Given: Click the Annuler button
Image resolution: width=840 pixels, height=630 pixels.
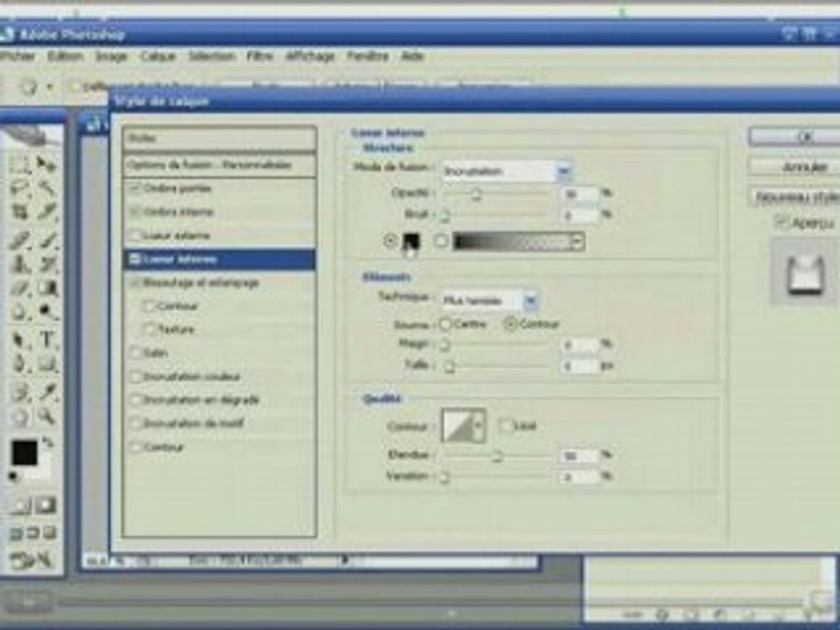Looking at the screenshot, I should click(794, 166).
